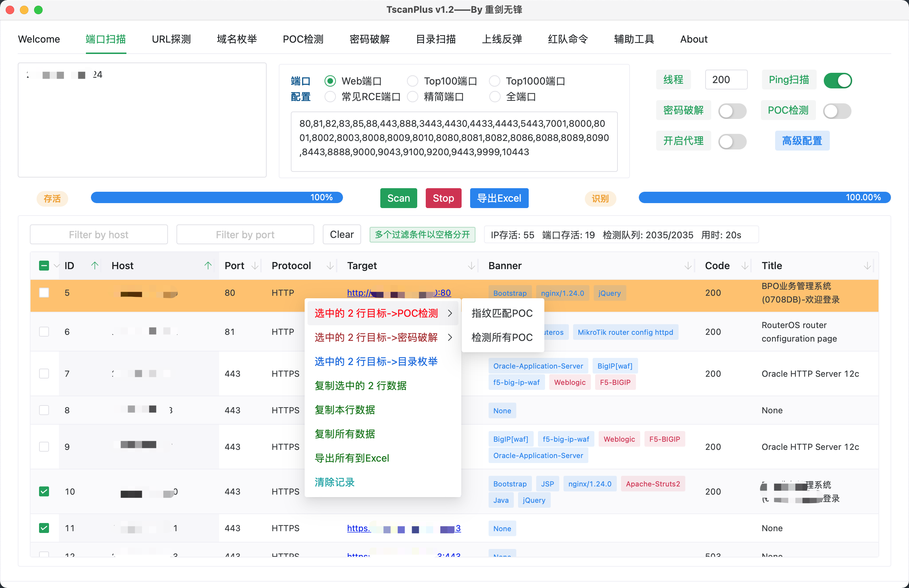This screenshot has height=588, width=909.
Task: Click the Code column sort arrow
Action: (745, 265)
